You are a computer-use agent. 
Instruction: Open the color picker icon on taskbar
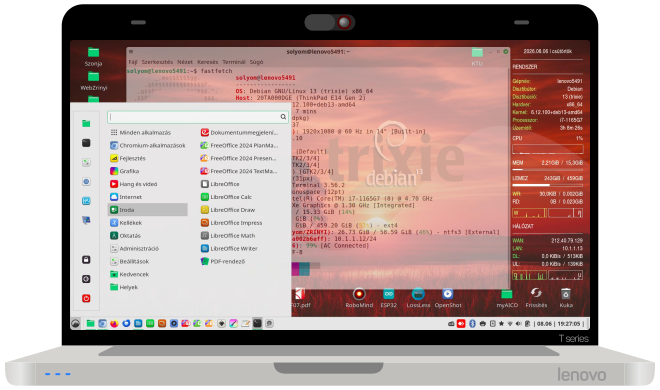[x=234, y=323]
